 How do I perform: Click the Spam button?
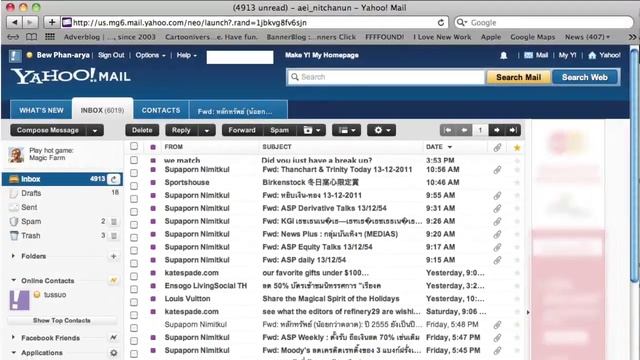pyautogui.click(x=280, y=130)
